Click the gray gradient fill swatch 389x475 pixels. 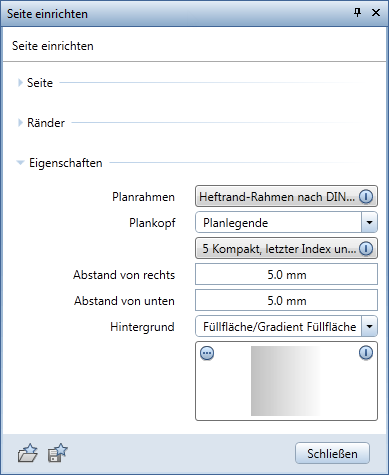coord(286,381)
